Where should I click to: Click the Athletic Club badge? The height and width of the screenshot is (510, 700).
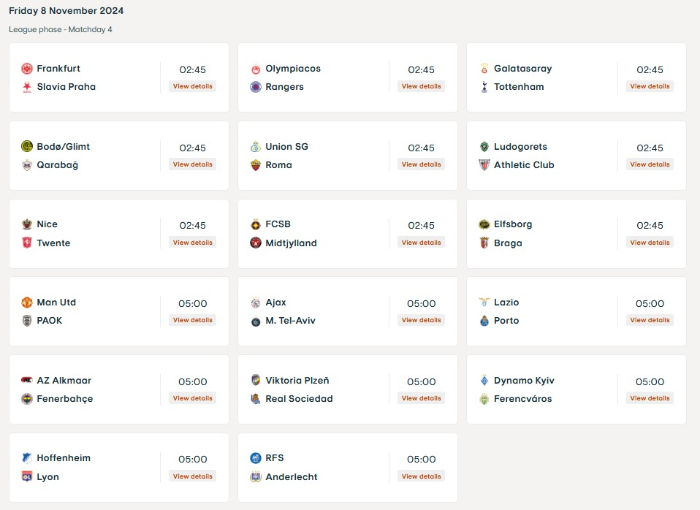(484, 165)
